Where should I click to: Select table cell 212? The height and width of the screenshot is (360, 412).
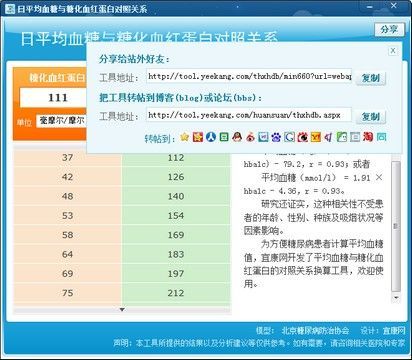[x=176, y=293]
